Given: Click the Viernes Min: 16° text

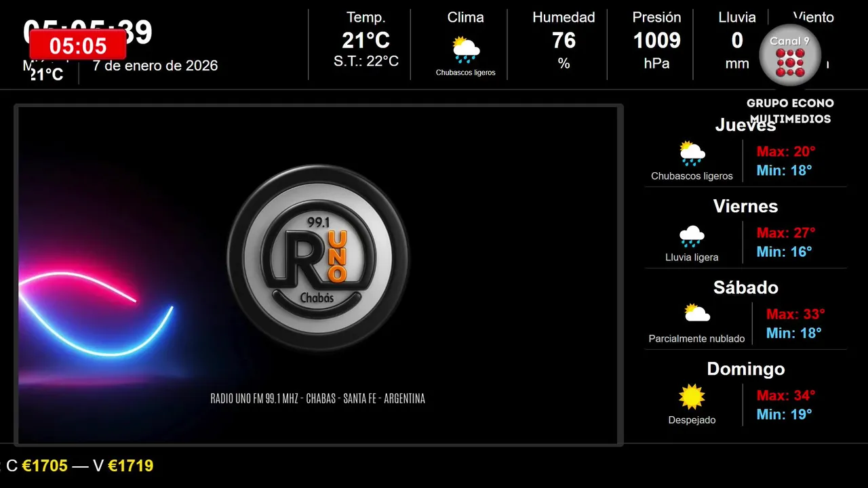Looking at the screenshot, I should [x=784, y=252].
